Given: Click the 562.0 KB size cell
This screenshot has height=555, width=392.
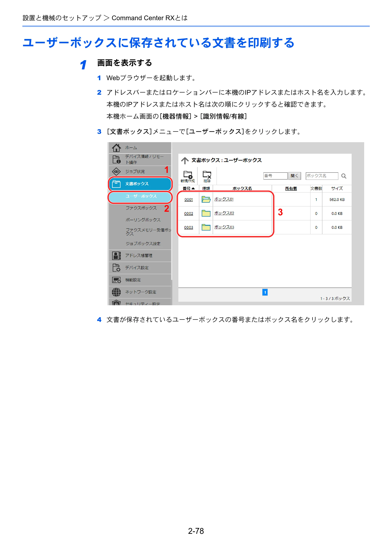Looking at the screenshot, I should [337, 200].
